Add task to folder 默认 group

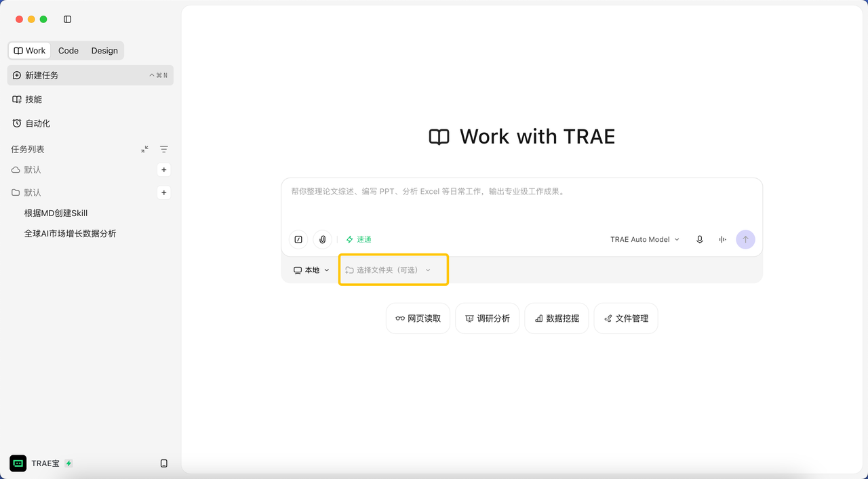[163, 192]
